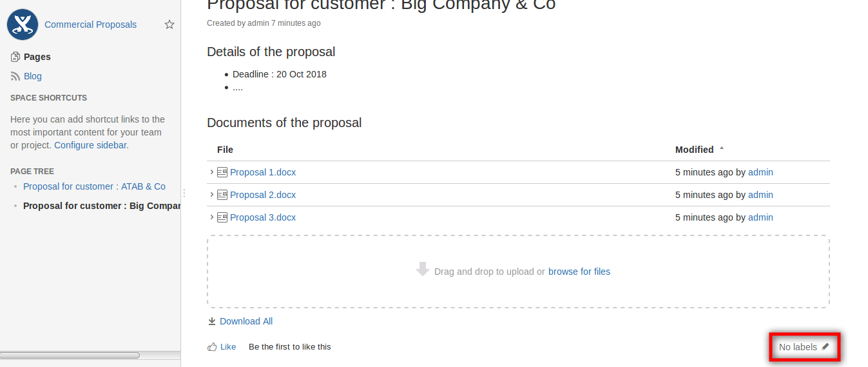Click the pencil icon to edit labels
868x367 pixels.
825,346
